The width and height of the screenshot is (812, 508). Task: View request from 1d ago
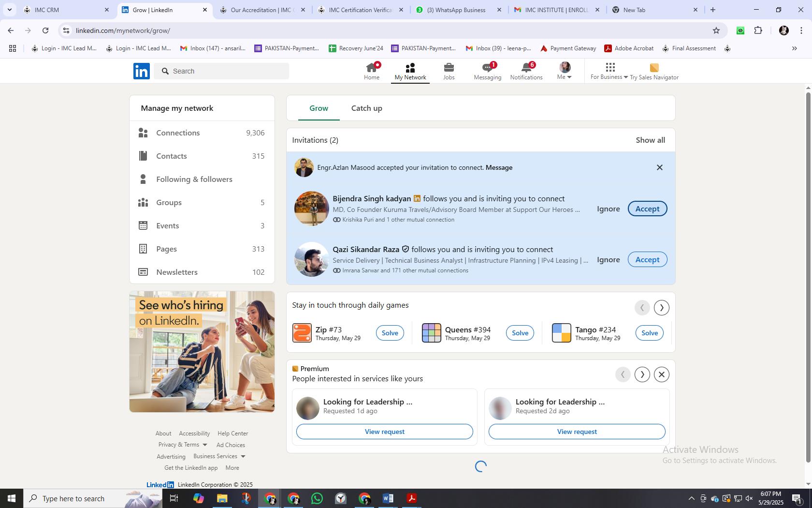[384, 432]
